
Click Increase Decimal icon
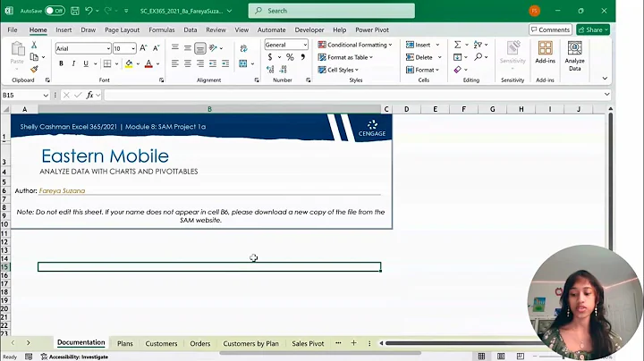click(270, 70)
